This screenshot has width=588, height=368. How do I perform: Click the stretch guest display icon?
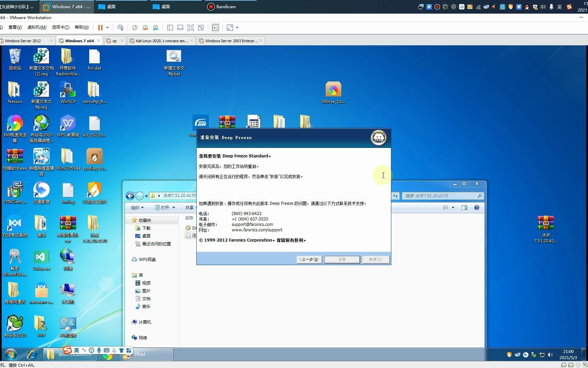230,28
